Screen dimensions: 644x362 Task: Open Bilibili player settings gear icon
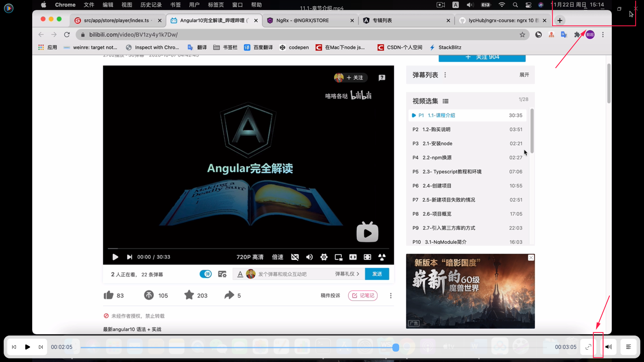pos(324,257)
